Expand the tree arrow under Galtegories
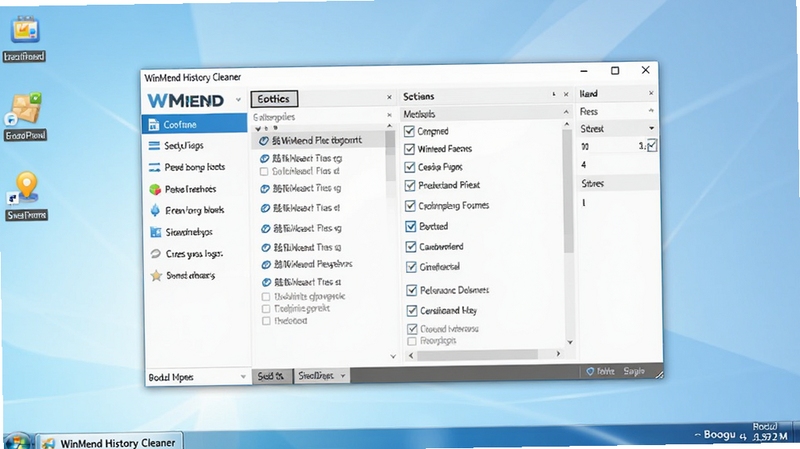 [258, 128]
